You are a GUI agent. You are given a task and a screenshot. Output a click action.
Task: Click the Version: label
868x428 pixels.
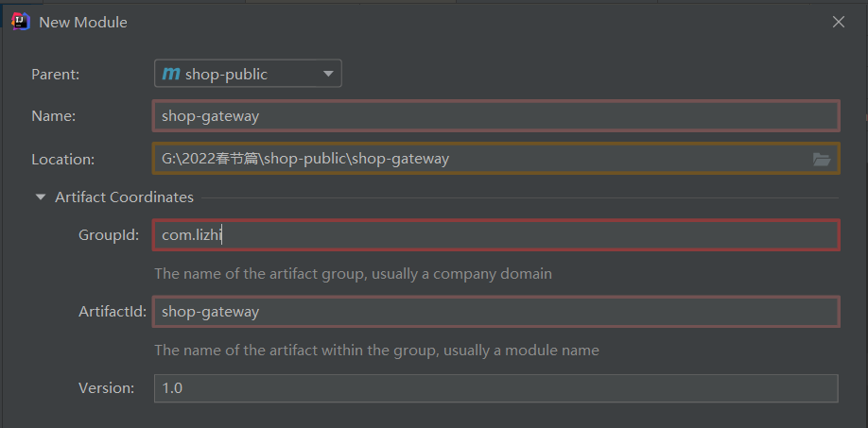pyautogui.click(x=106, y=388)
